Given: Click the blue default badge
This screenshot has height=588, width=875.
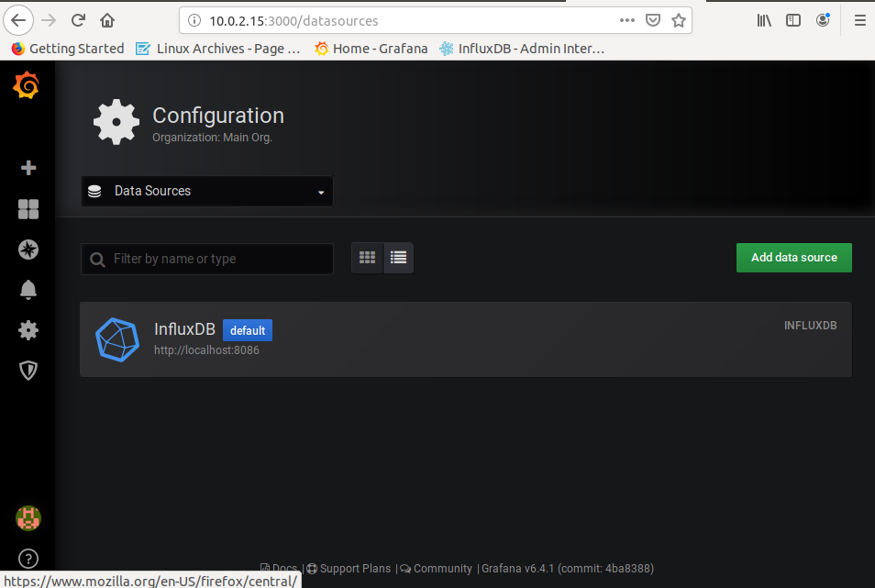Looking at the screenshot, I should 248,330.
